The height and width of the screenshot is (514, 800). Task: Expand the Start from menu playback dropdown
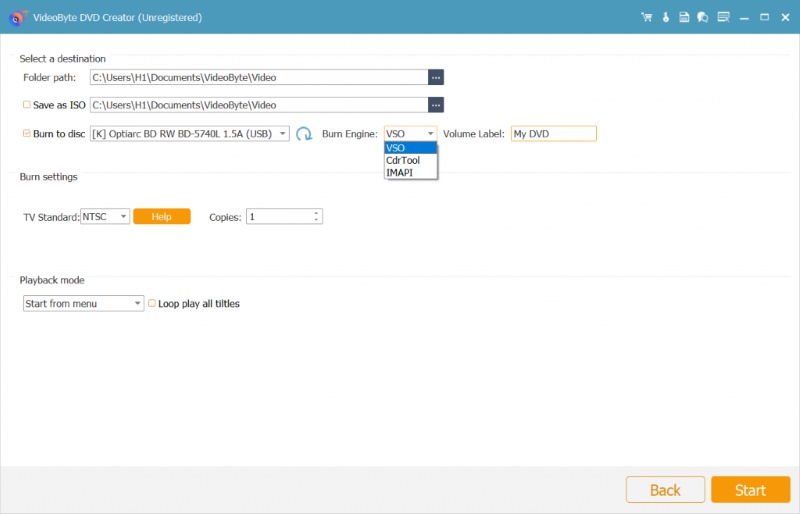tap(84, 303)
